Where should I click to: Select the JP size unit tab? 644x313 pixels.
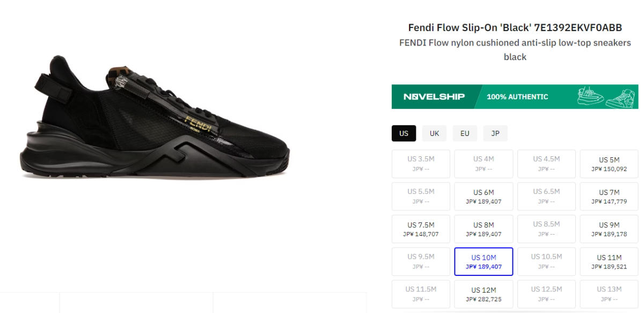pyautogui.click(x=495, y=133)
